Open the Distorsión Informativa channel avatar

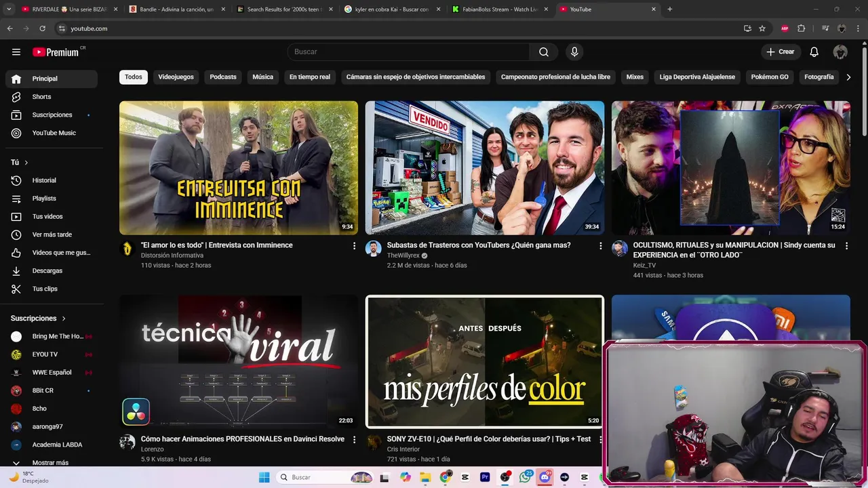pyautogui.click(x=127, y=249)
